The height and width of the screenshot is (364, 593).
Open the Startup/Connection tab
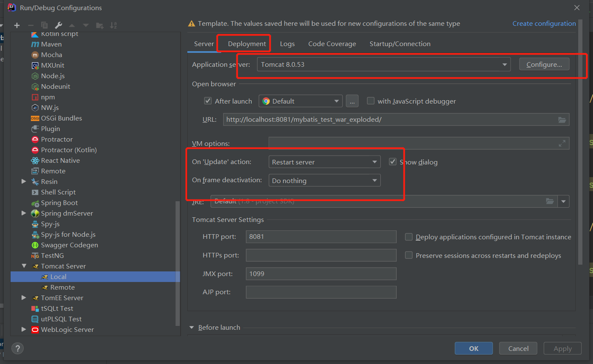[x=400, y=44]
